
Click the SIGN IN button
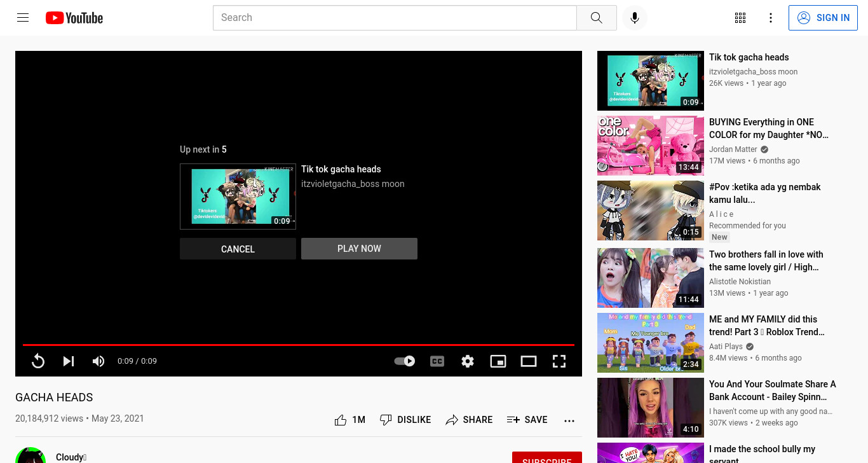[x=823, y=18]
